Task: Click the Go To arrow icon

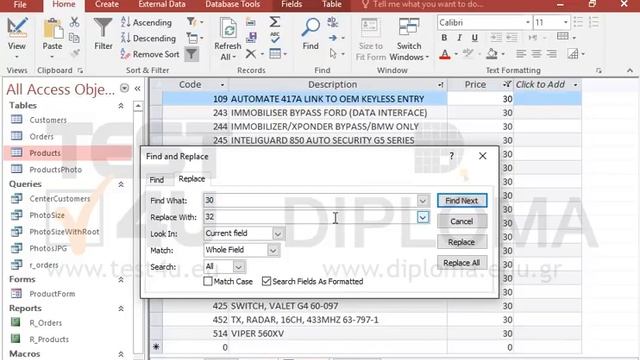Action: [333, 38]
